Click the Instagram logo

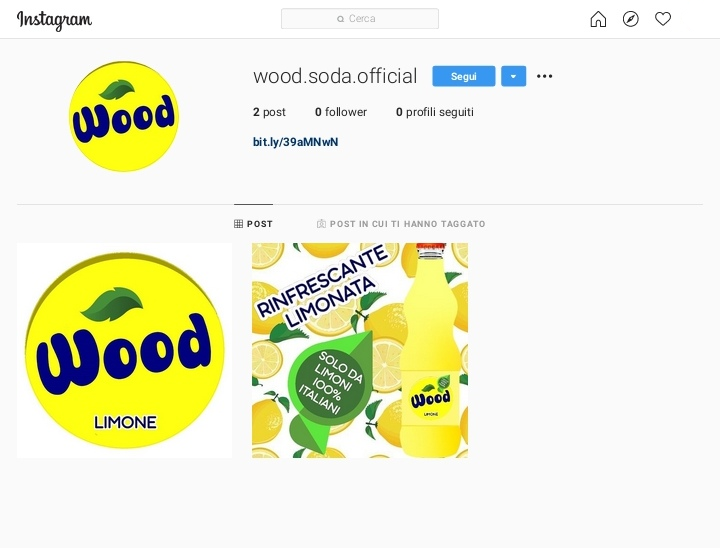click(54, 21)
